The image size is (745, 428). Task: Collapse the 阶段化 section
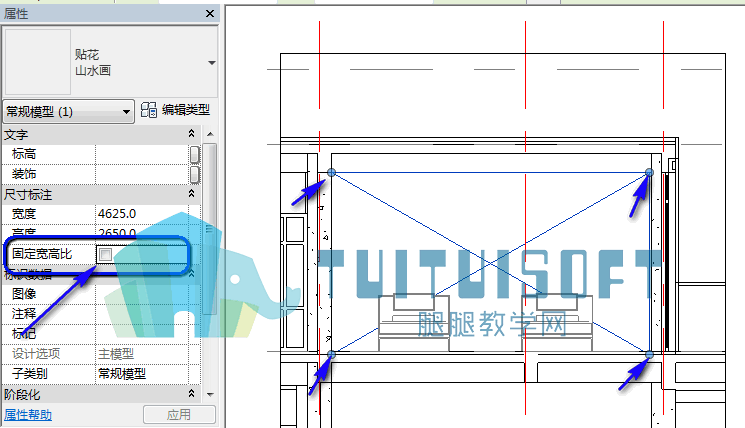click(191, 394)
